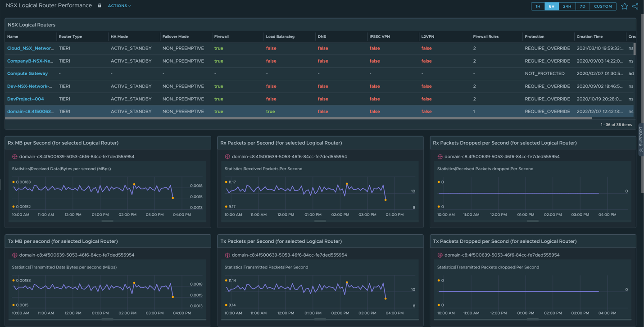Click the lock icon beside dashboard title
The height and width of the screenshot is (327, 644).
pos(100,6)
